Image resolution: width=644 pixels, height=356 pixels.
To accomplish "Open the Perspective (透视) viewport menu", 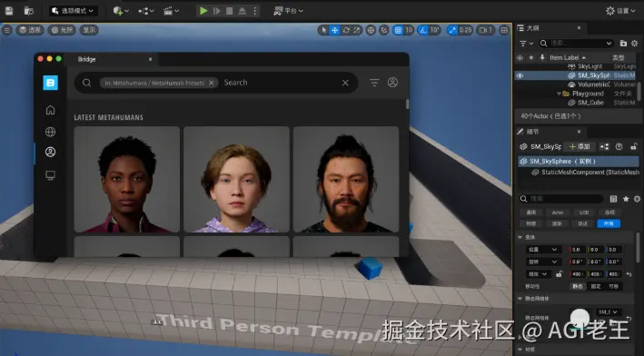I will (30, 30).
